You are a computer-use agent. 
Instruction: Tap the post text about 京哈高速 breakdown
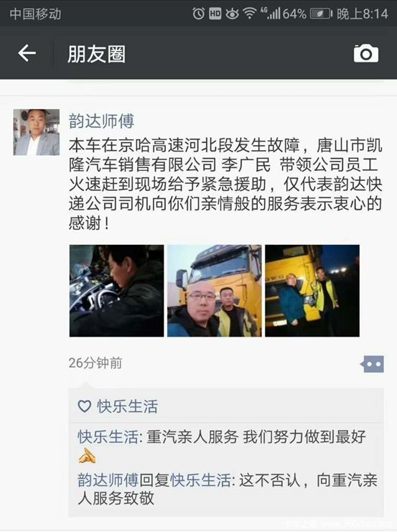225,184
